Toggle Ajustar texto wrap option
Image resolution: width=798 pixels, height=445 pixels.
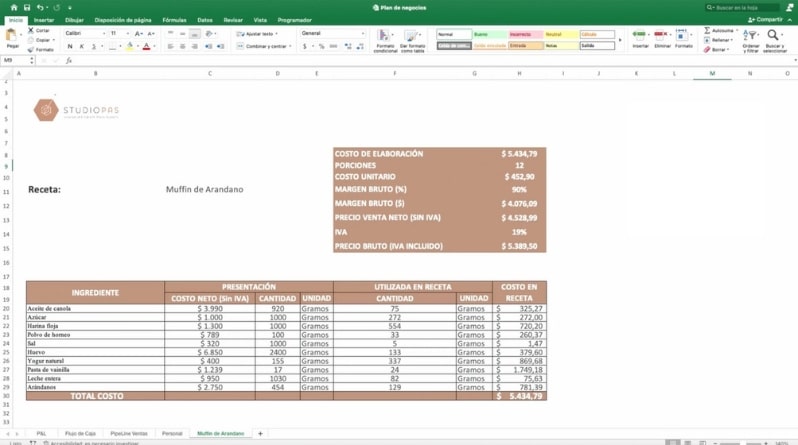(256, 33)
